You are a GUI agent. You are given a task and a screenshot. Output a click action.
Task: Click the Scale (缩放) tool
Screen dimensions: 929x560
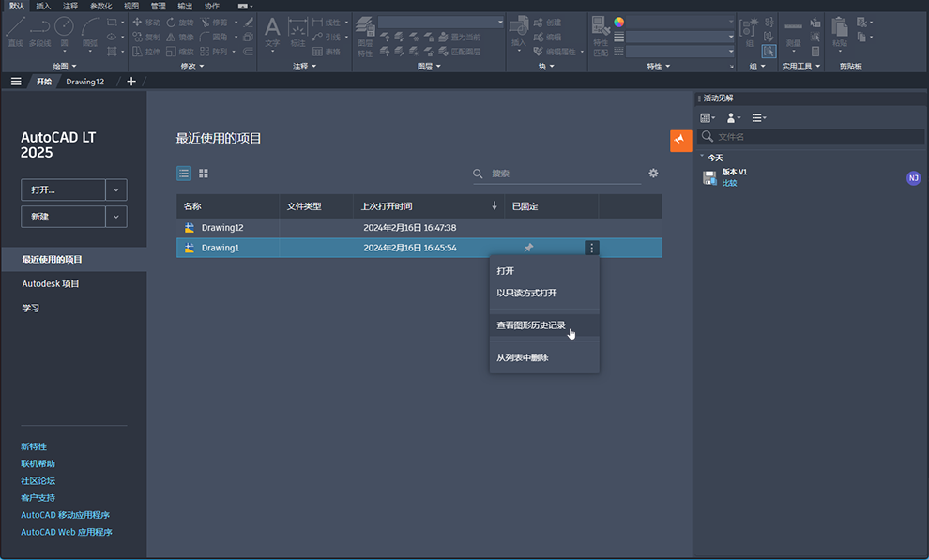pyautogui.click(x=180, y=52)
